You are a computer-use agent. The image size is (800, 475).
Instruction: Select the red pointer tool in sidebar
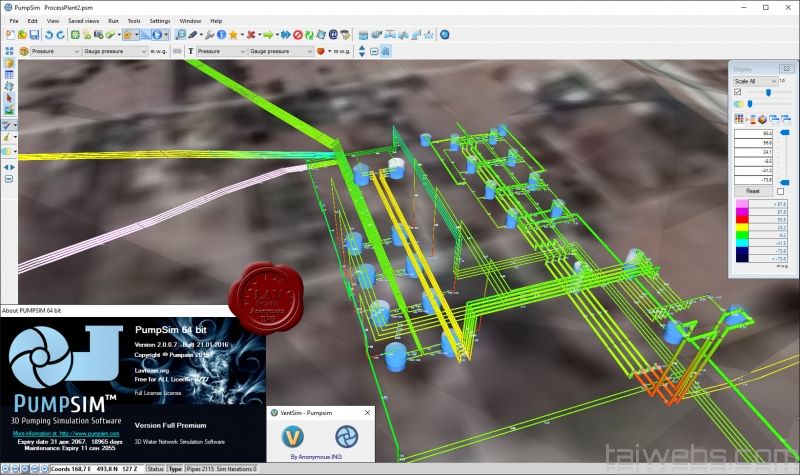point(9,98)
